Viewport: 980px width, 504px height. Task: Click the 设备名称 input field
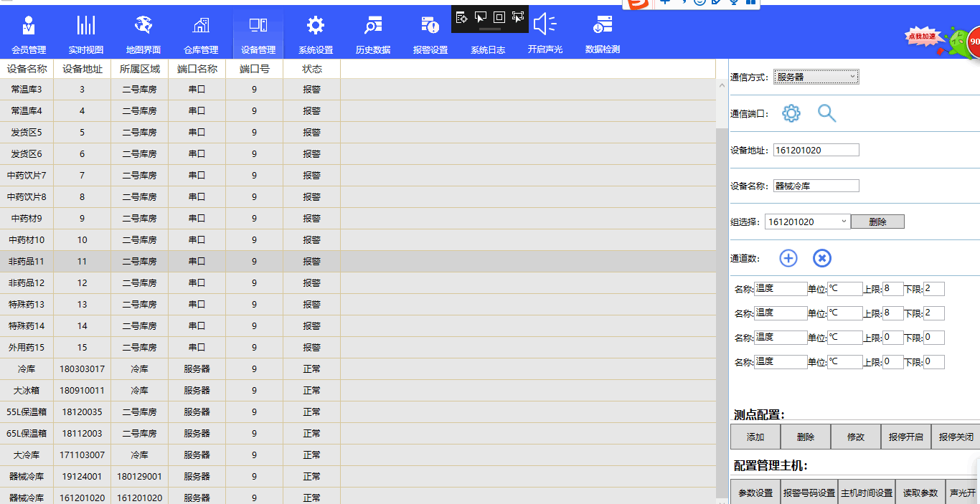pyautogui.click(x=816, y=186)
